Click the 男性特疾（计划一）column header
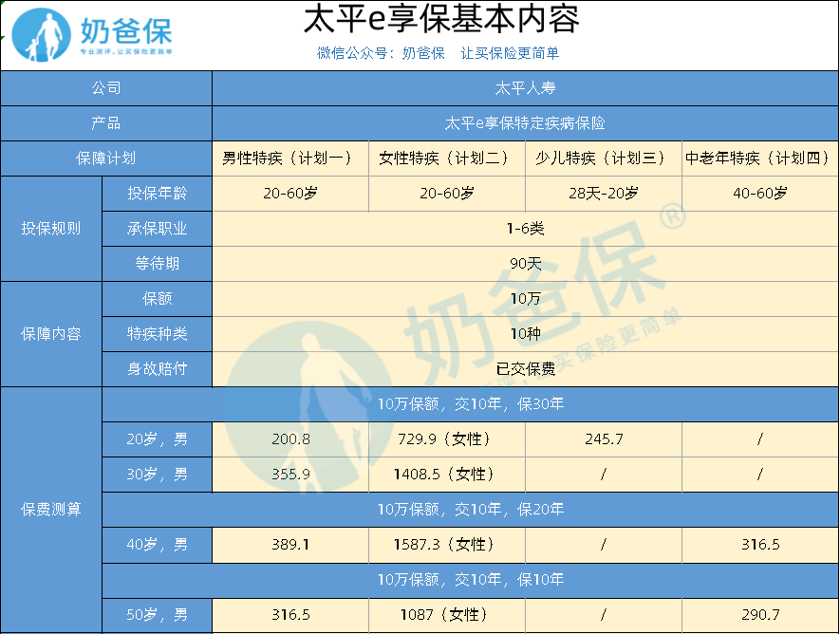Image resolution: width=840 pixels, height=634 pixels. [290, 158]
